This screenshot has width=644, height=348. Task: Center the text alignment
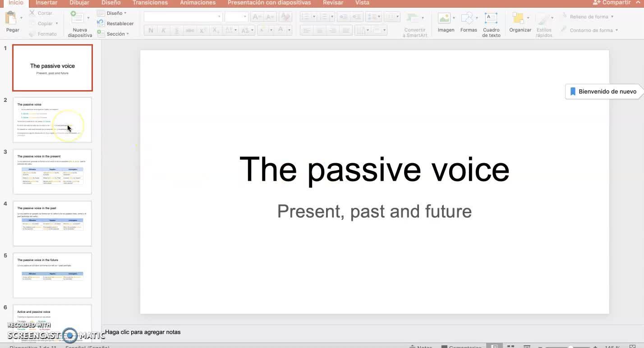coord(320,30)
